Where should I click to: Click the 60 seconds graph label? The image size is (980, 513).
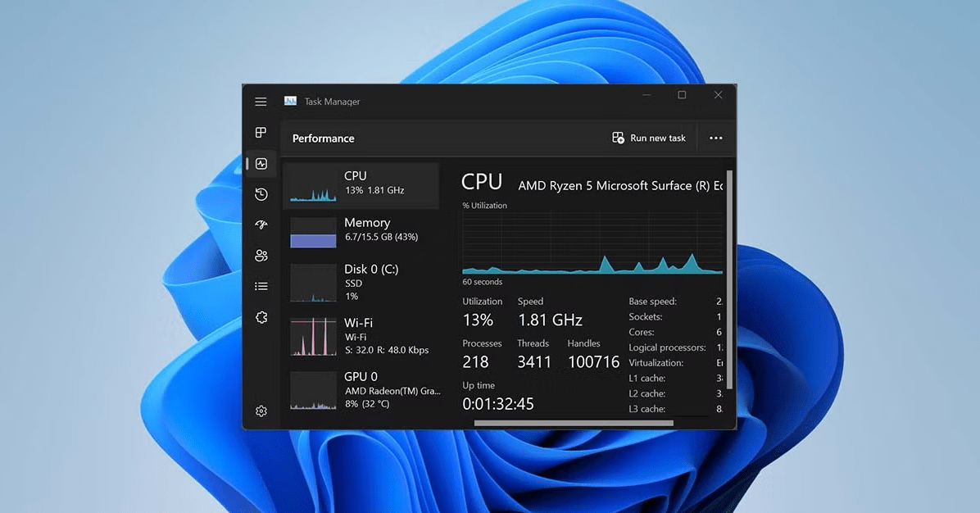(x=482, y=282)
